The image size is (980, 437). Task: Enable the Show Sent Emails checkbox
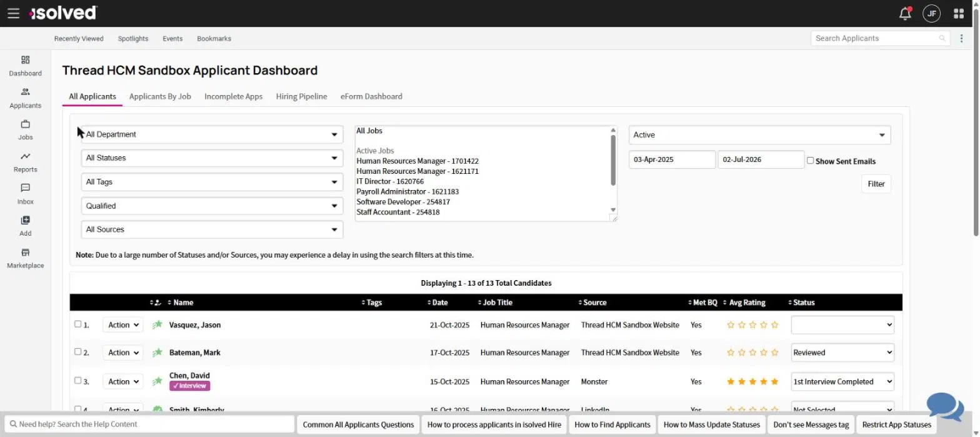[x=810, y=161]
